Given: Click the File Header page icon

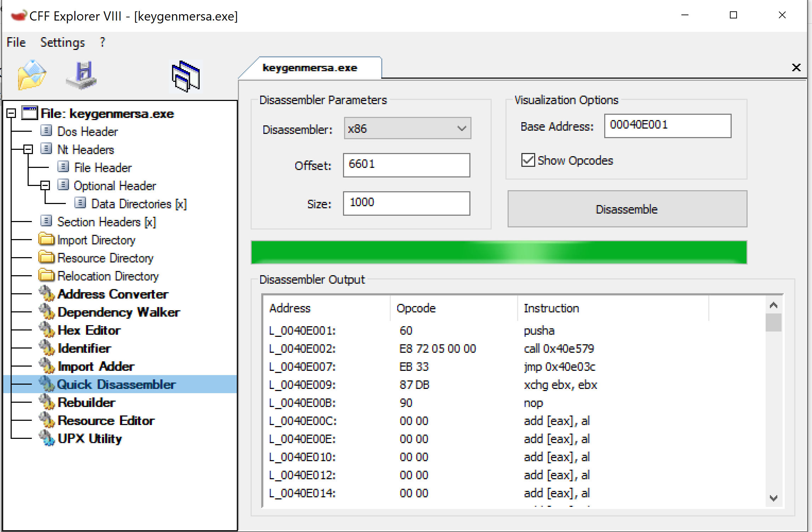Looking at the screenshot, I should tap(63, 167).
